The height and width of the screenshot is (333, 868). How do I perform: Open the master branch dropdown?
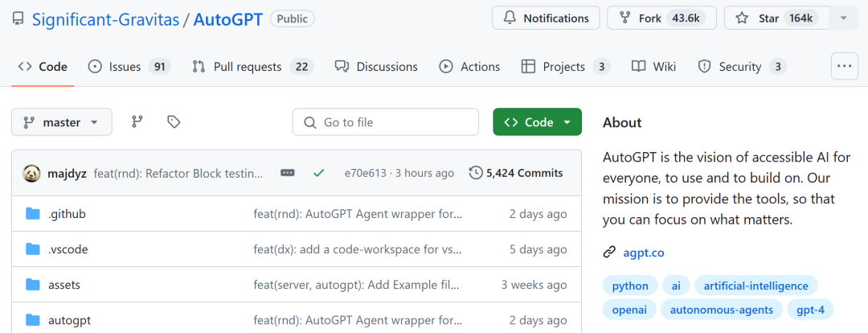tap(61, 122)
